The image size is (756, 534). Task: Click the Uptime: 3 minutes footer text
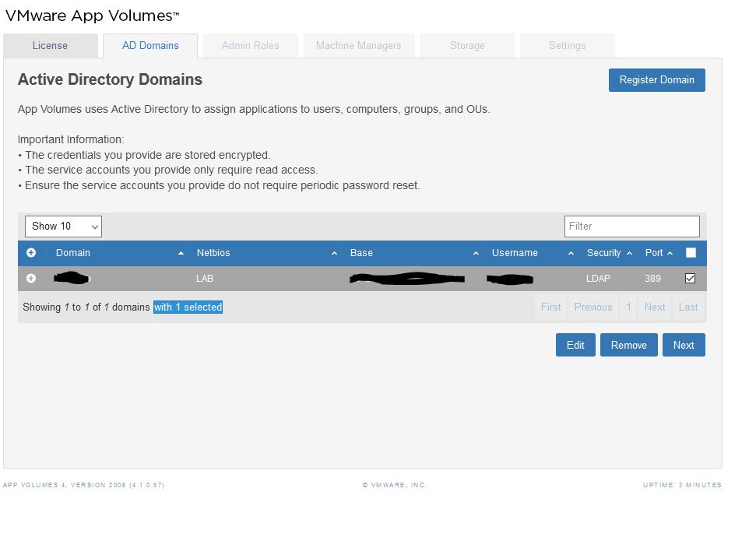[682, 485]
